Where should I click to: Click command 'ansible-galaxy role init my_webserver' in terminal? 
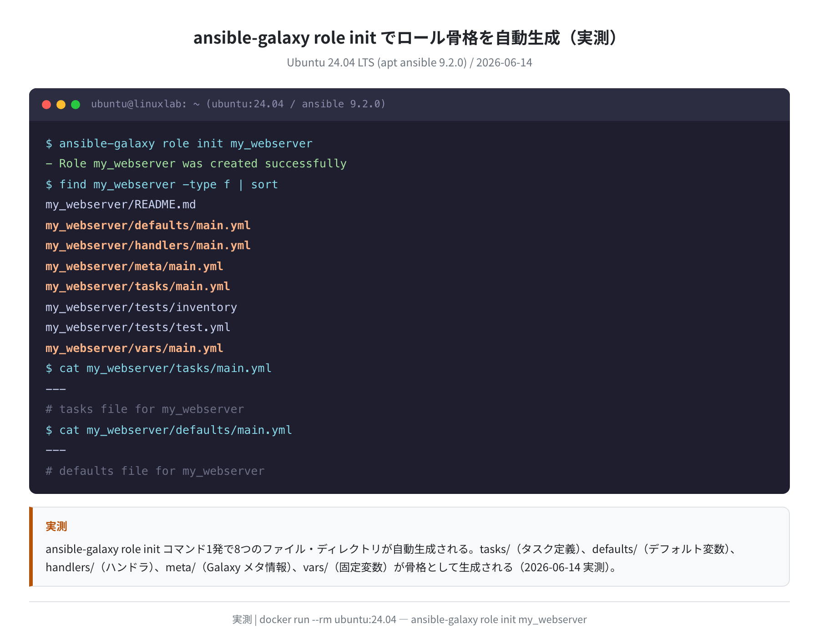(x=186, y=144)
